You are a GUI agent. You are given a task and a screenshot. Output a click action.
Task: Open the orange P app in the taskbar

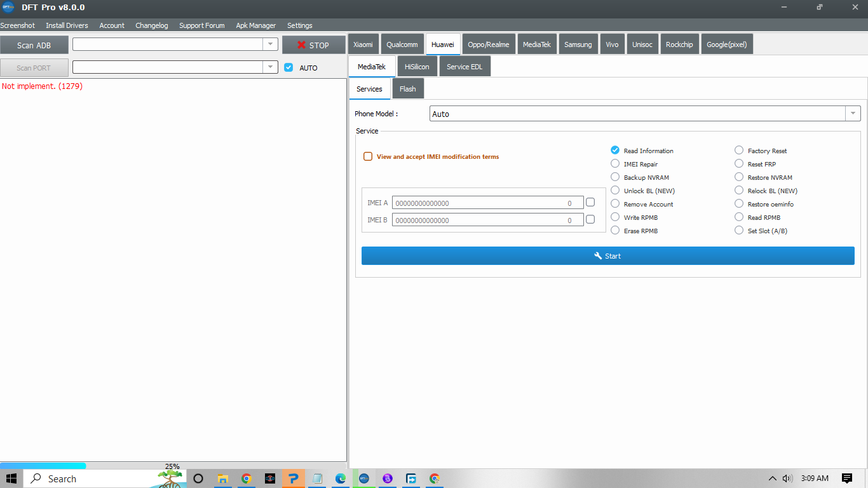click(293, 478)
